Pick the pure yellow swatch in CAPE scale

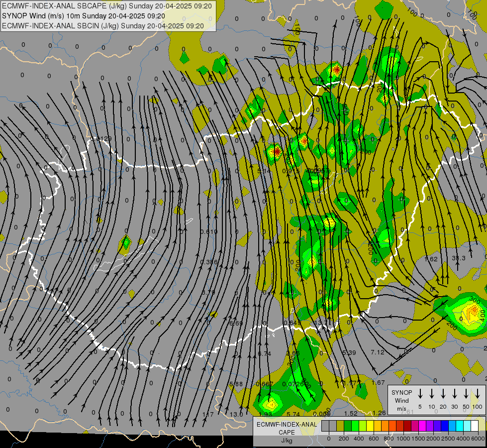coord(370,426)
